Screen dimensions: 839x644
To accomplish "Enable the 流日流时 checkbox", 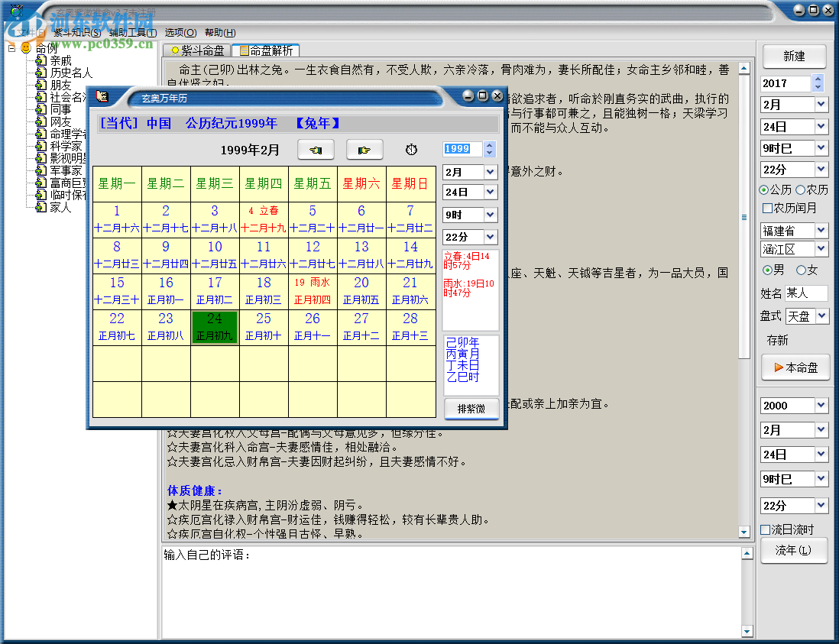I will coord(763,528).
